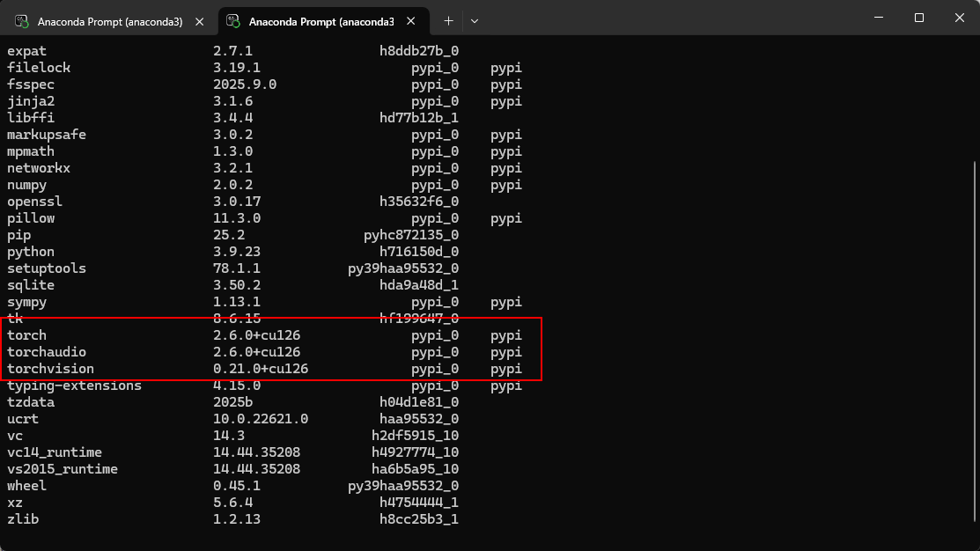This screenshot has height=551, width=980.
Task: Click numpy version 2.0.2
Action: point(233,185)
